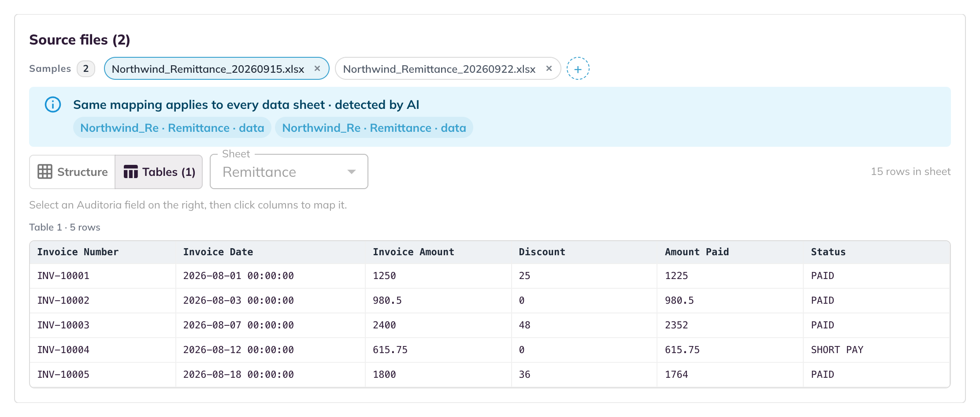Screen dimensions: 980x417
Task: Click the Discount cell 48
Action: [x=584, y=325]
